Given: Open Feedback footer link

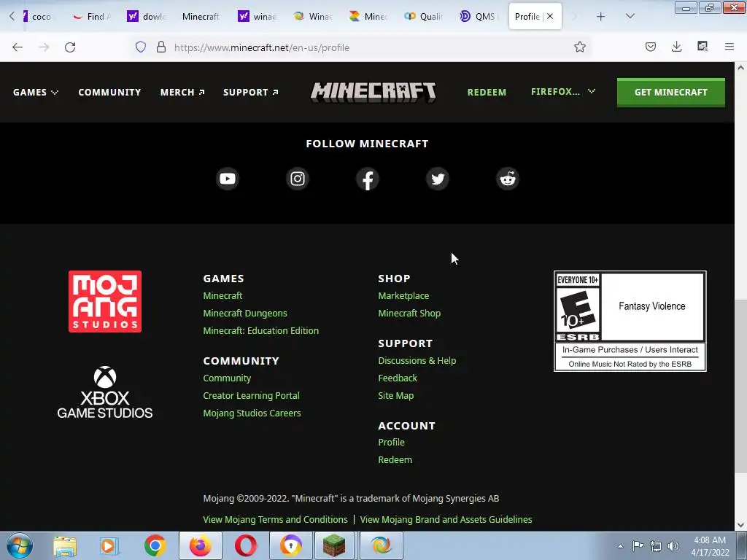Looking at the screenshot, I should pos(398,378).
